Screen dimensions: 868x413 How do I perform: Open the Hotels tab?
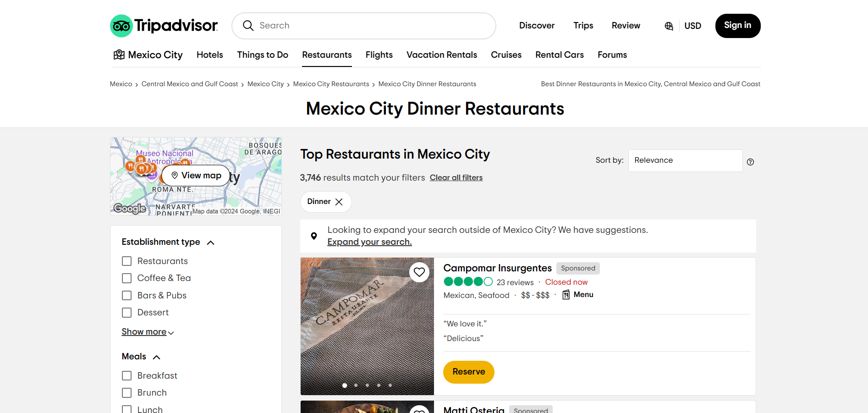(x=210, y=55)
